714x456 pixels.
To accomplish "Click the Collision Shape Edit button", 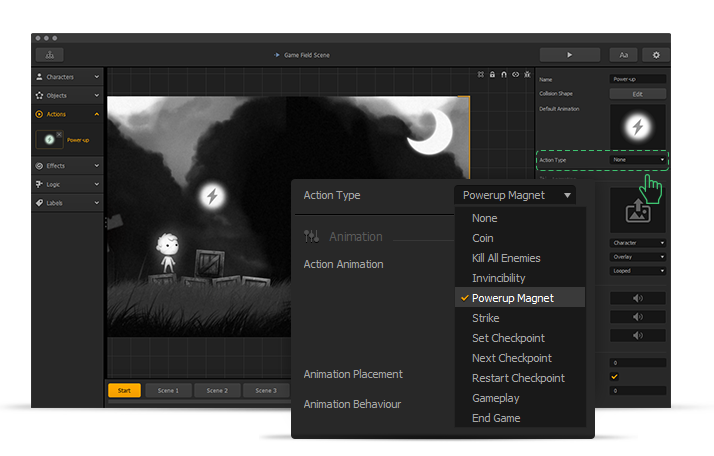I will [x=638, y=94].
